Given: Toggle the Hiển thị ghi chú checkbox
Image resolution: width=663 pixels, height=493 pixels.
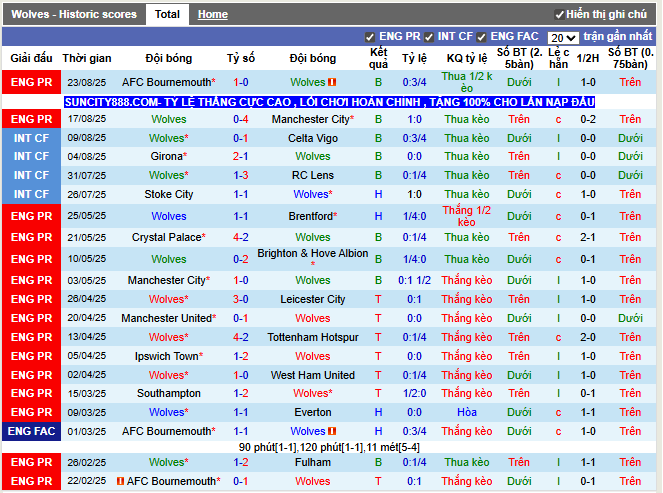Looking at the screenshot, I should tap(559, 15).
